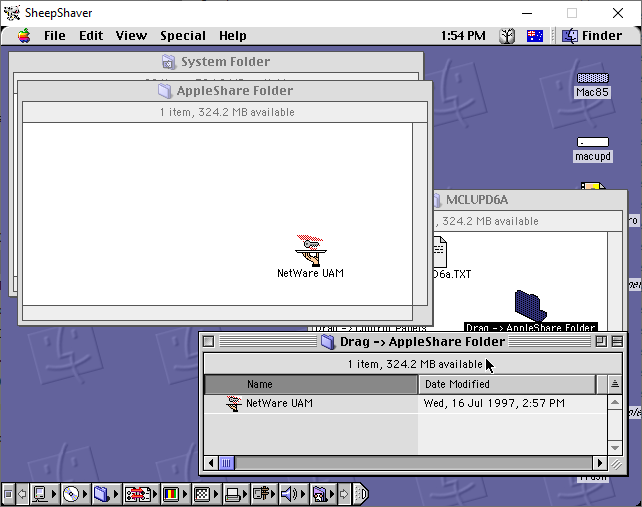642x507 pixels.
Task: Click the tree icon next to the clock
Action: point(507,36)
